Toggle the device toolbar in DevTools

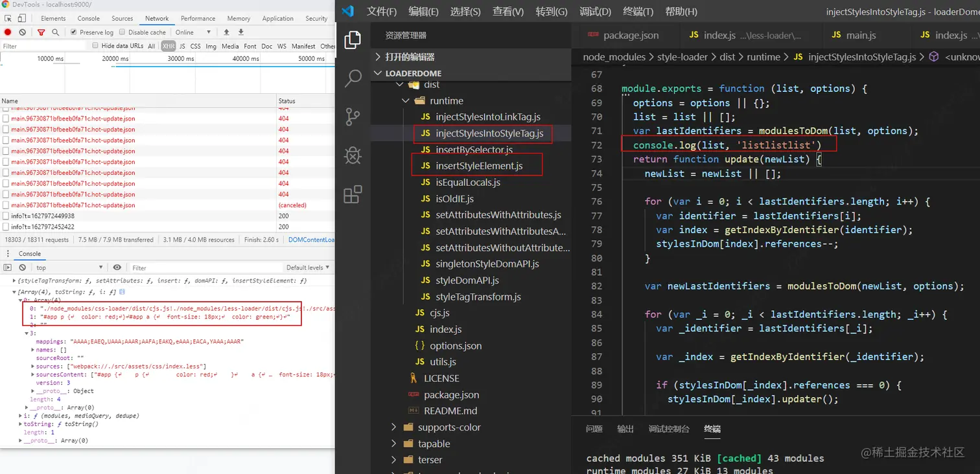click(x=21, y=19)
